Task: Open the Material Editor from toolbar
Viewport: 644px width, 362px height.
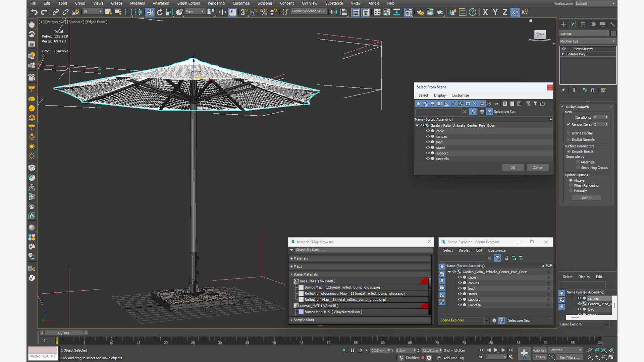Action: (409, 12)
